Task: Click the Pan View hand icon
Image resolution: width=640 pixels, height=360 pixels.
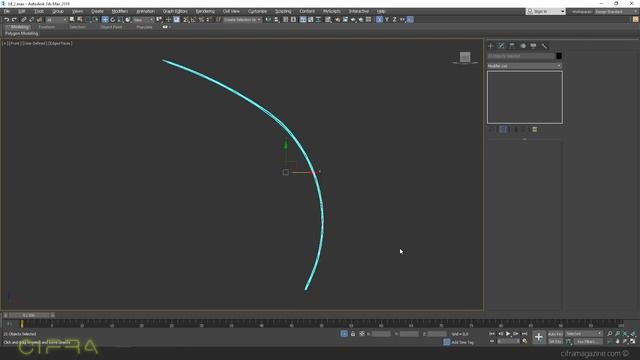Action: click(618, 341)
